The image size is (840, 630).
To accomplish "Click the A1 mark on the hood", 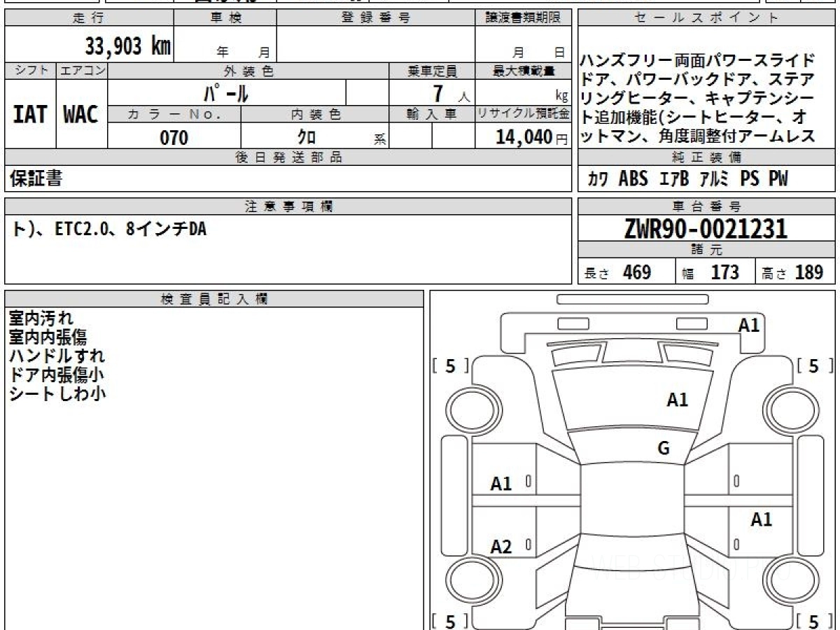I will (x=677, y=400).
